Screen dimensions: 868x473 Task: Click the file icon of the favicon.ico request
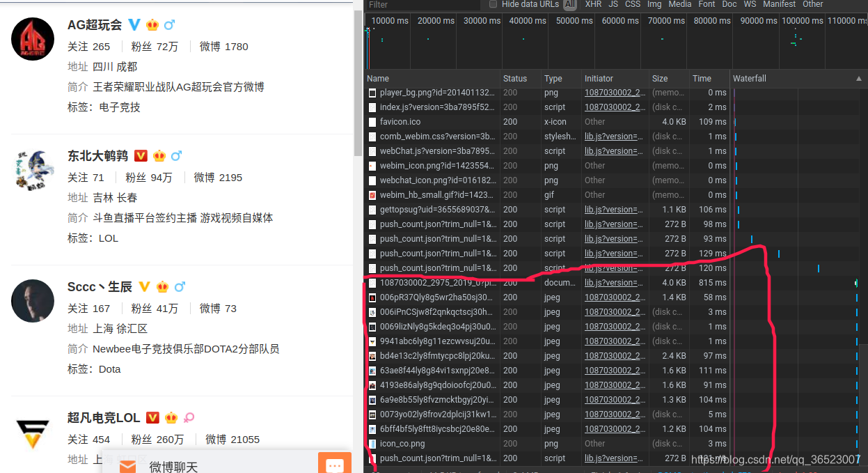pos(372,122)
